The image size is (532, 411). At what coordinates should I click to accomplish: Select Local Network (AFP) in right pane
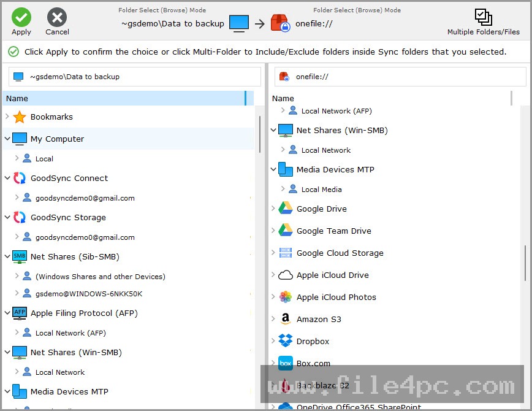click(336, 111)
